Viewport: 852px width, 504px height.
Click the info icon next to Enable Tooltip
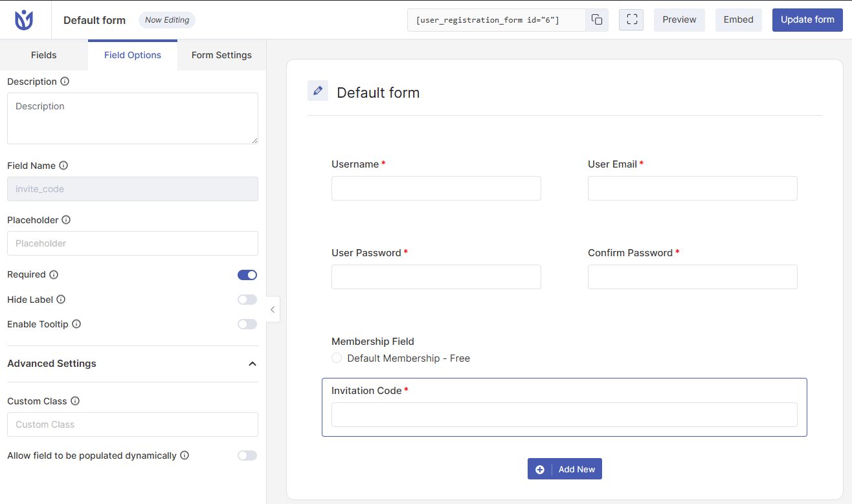pos(76,324)
